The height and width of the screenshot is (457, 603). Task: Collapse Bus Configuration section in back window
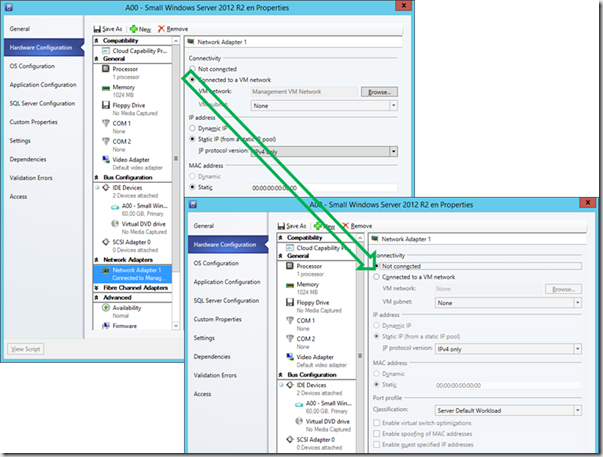[97, 177]
